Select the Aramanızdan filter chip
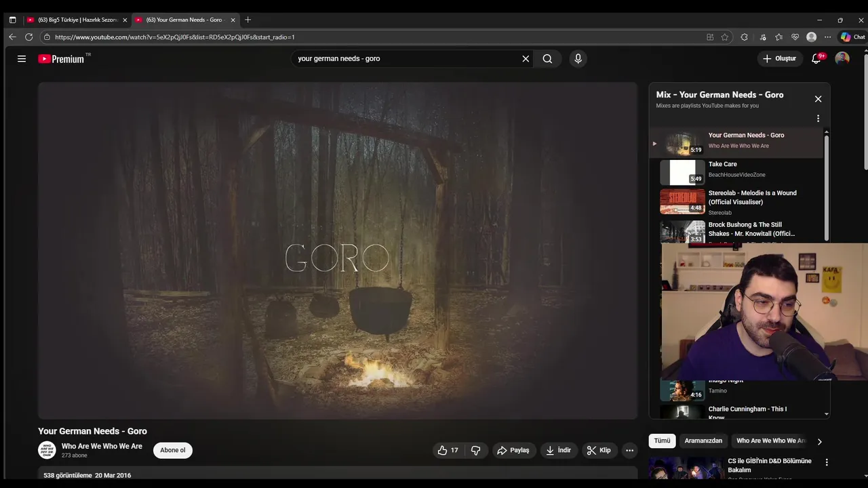This screenshot has width=868, height=488. [x=703, y=441]
